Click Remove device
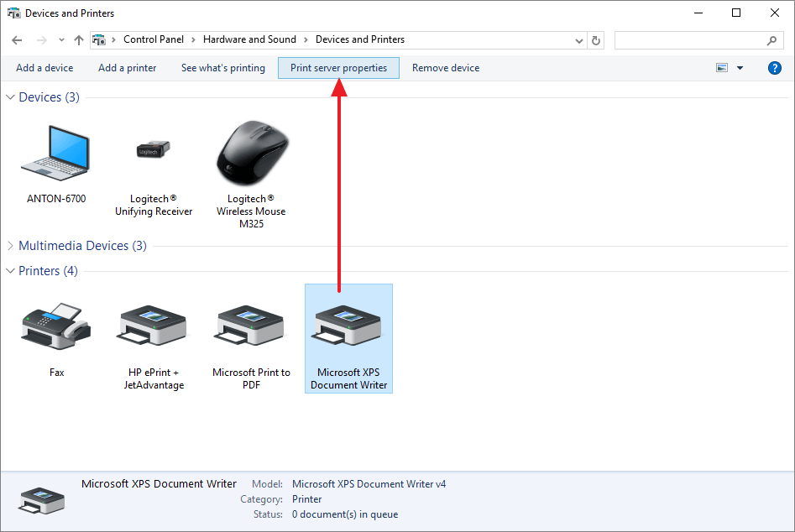 coord(446,68)
